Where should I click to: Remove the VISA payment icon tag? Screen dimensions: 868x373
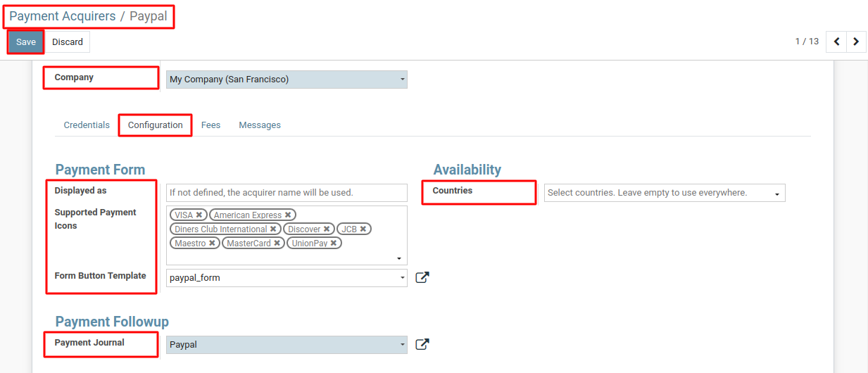(199, 215)
